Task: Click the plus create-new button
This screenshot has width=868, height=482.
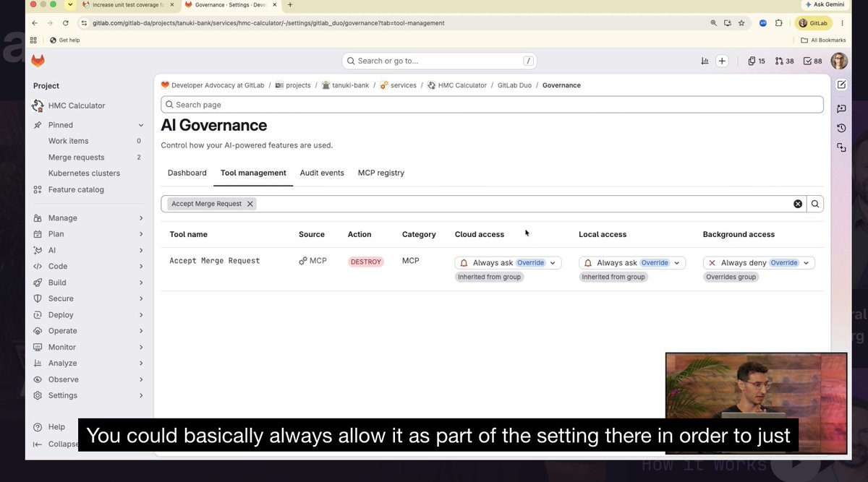Action: click(722, 61)
